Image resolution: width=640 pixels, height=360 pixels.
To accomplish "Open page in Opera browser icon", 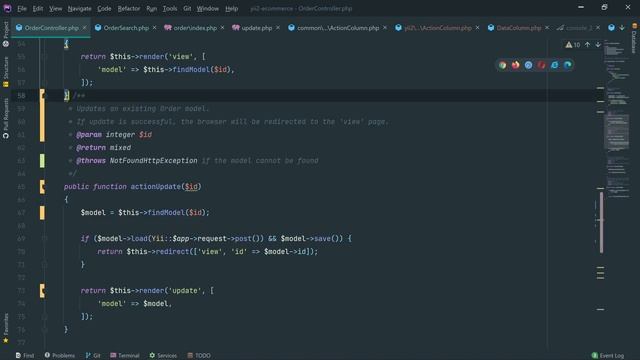I will (542, 65).
